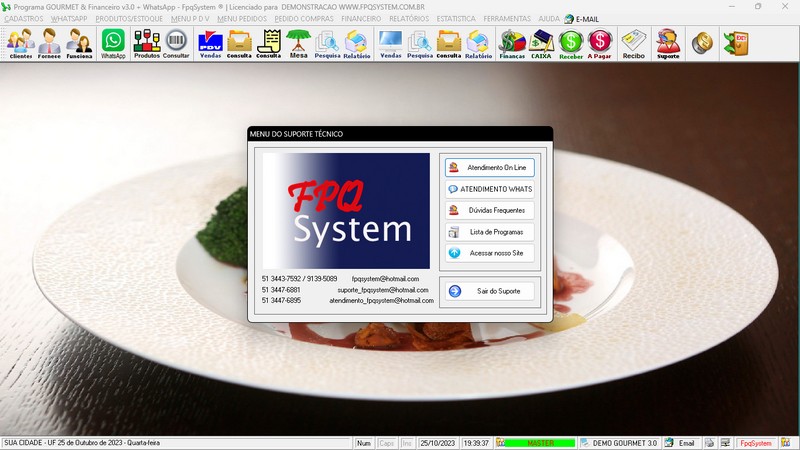Click the MENU DO SUPORTE TÉCNICO title bar
Screen dimensions: 800x450
(400, 134)
